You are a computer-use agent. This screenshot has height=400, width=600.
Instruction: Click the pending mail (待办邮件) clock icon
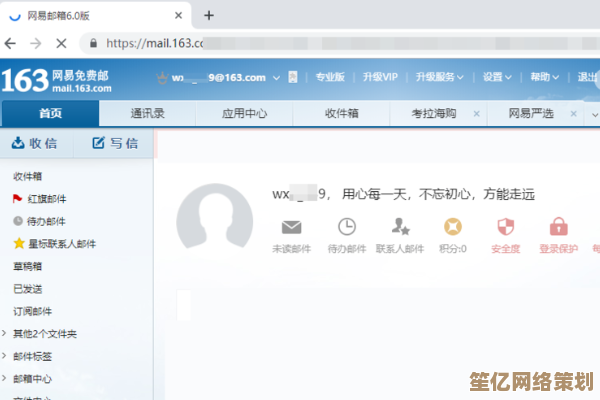[347, 227]
